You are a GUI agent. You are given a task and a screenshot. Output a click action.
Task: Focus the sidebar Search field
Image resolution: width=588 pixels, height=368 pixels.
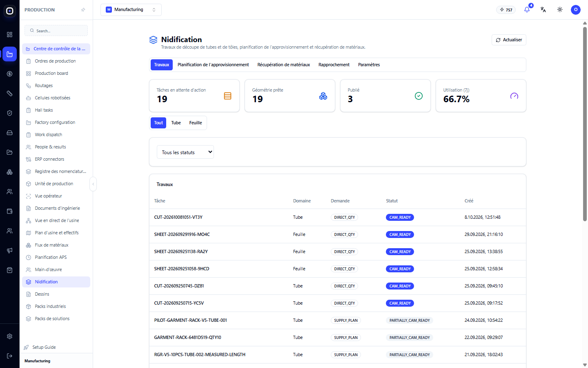[56, 31]
